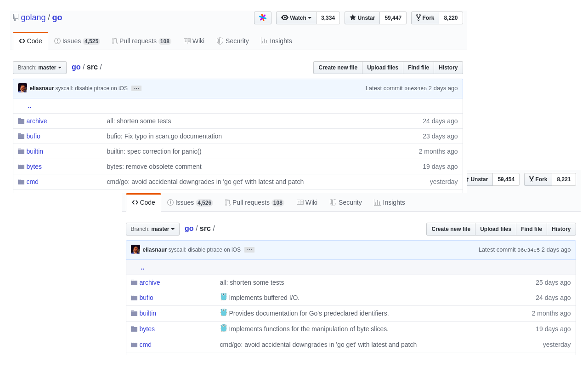This screenshot has width=588, height=368.
Task: Open the Insights tab in lower page
Action: coord(390,202)
